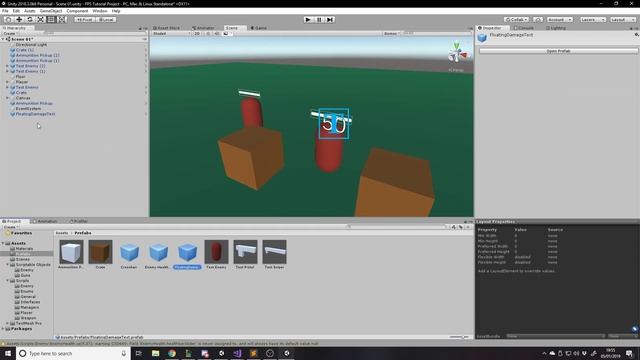The width and height of the screenshot is (640, 360).
Task: Open the cloud Services button
Action: click(538, 20)
